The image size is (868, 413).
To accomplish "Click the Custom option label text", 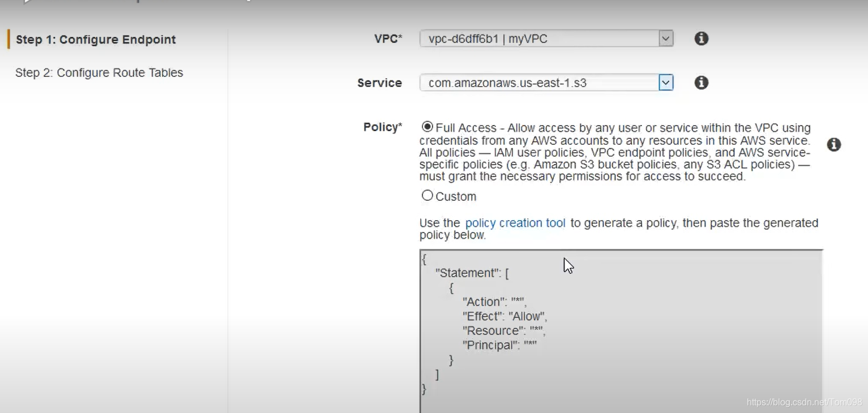I will click(x=455, y=196).
